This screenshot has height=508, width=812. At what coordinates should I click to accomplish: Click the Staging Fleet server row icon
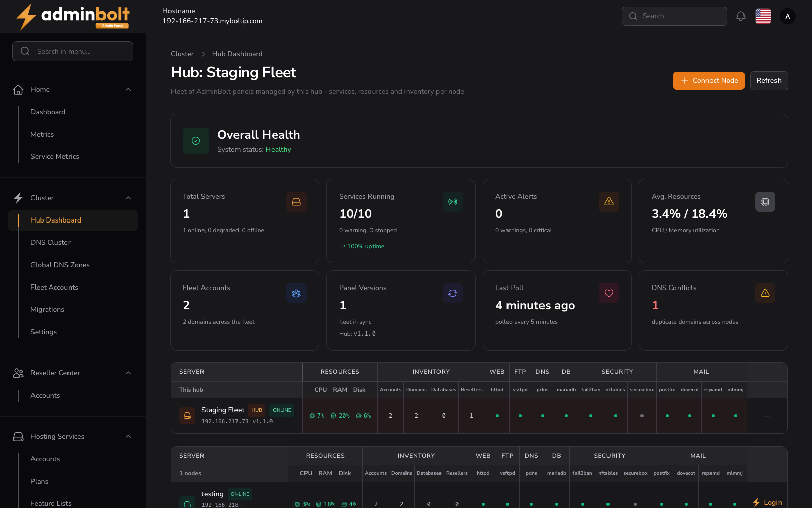(187, 416)
